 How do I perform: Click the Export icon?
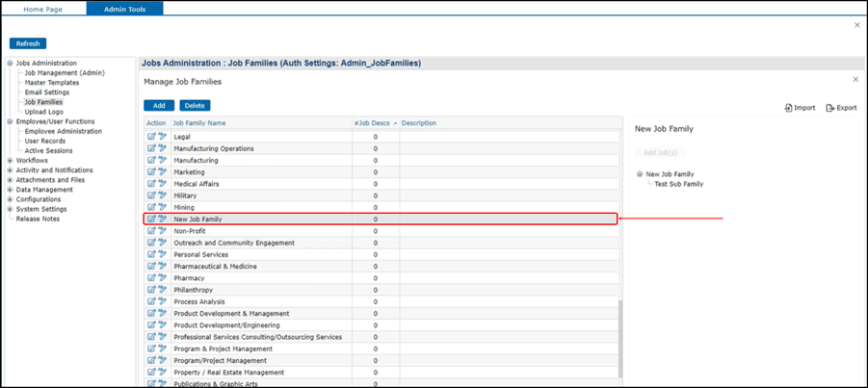click(830, 108)
